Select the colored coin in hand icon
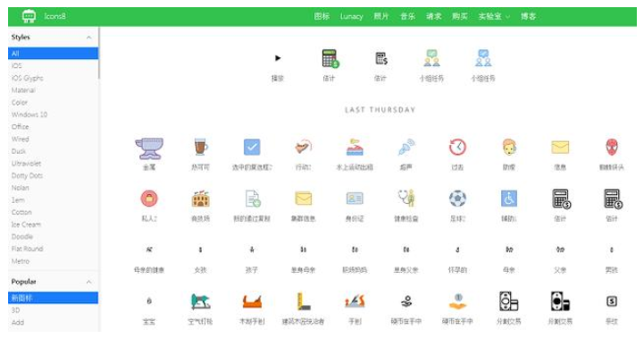644x347 pixels. click(457, 301)
